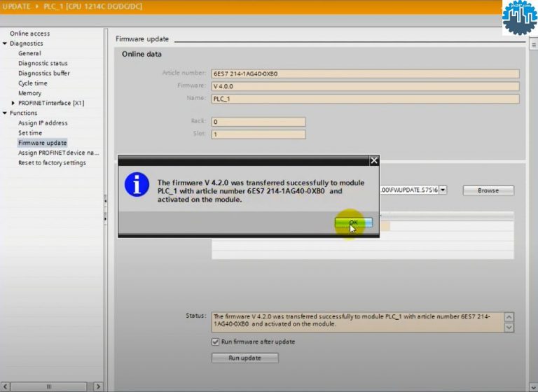Select Cycle time in tree

[x=33, y=83]
